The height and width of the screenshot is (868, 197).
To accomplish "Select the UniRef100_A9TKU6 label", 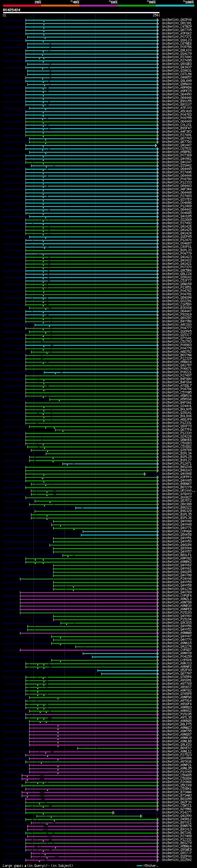I will pos(177,761).
